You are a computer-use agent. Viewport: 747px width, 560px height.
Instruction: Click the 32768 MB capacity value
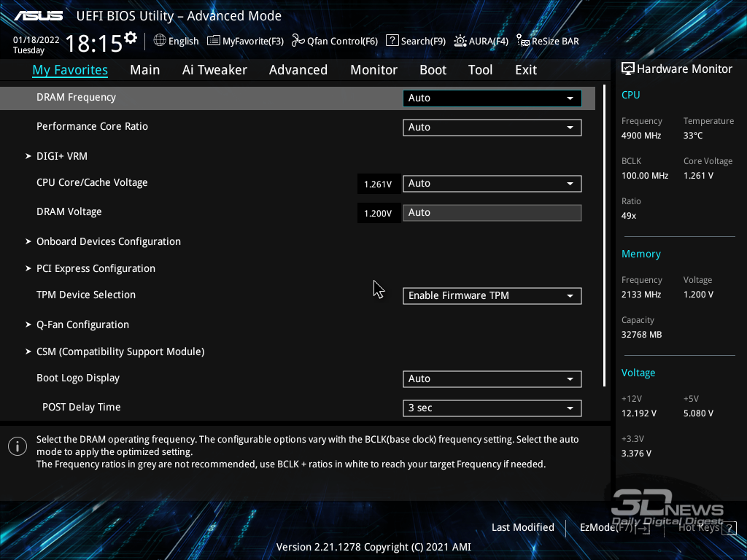tap(642, 335)
